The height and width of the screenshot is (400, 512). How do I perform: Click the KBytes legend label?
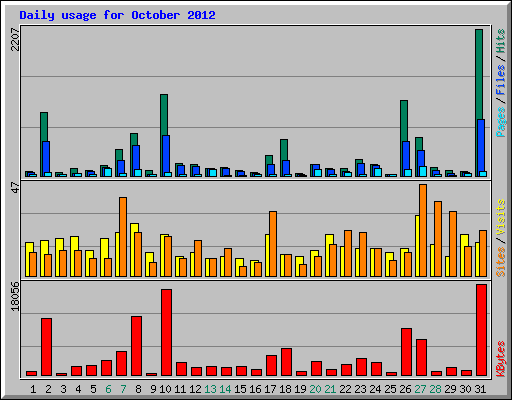501,359
